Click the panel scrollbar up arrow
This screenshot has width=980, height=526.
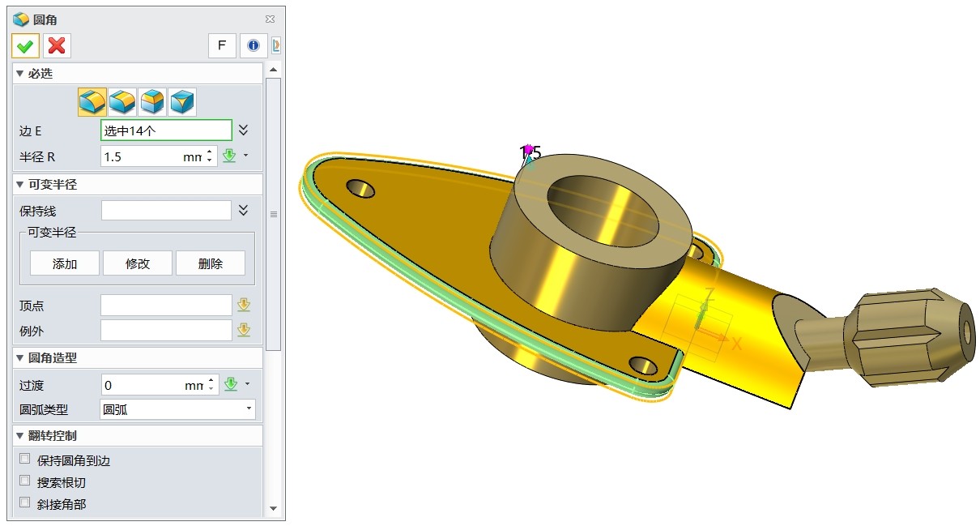pos(273,70)
